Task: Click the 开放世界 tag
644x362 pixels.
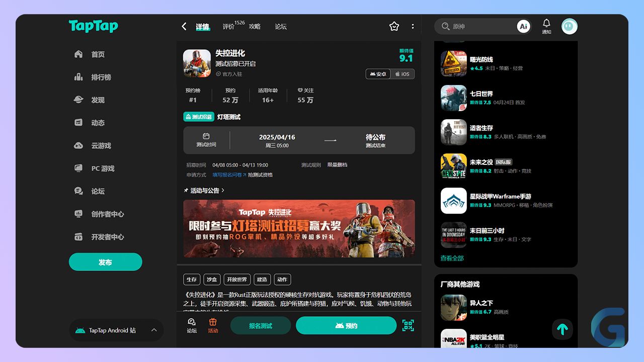Action: 237,280
